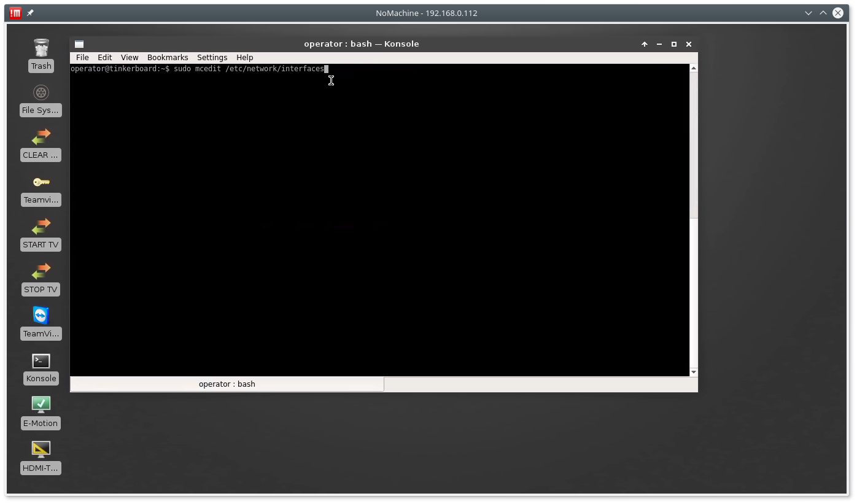Open the Edit menu in Konsole

tap(104, 57)
